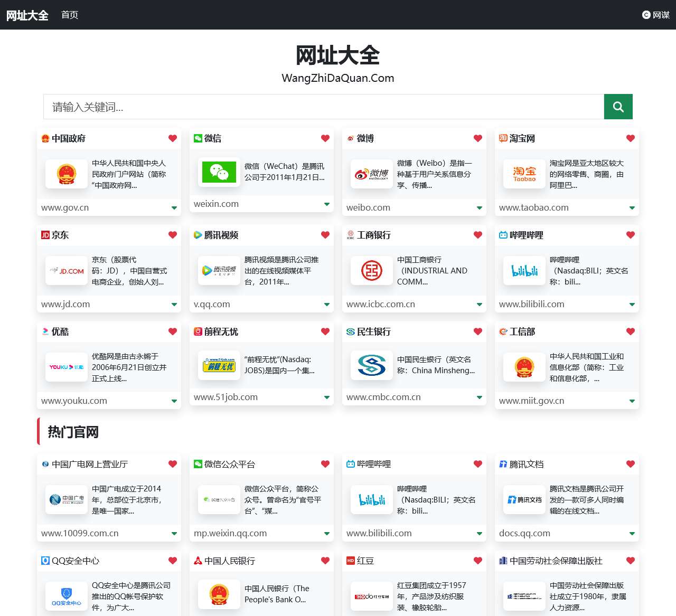Expand the dropdown arrow beside weibo.com

(x=480, y=208)
